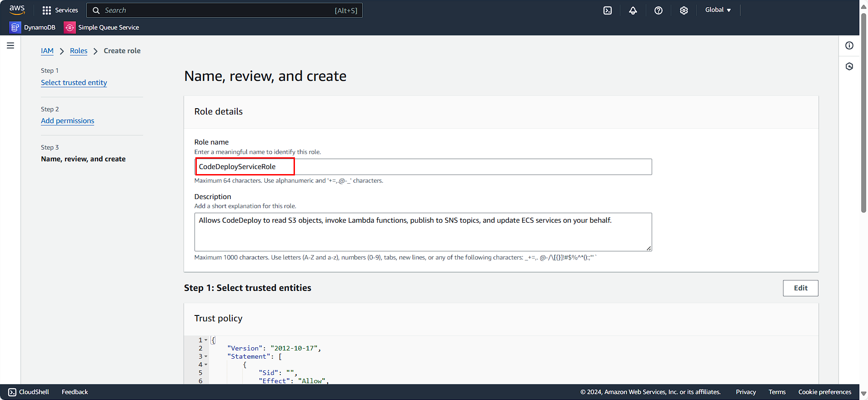Viewport: 868px width, 400px height.
Task: Open Cookie preferences in the footer
Action: coord(825,392)
